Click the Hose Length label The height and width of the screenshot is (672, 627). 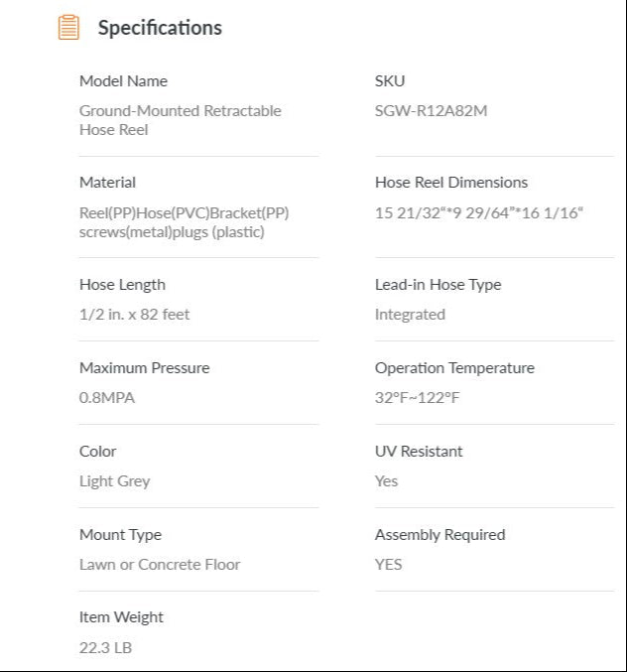click(122, 285)
